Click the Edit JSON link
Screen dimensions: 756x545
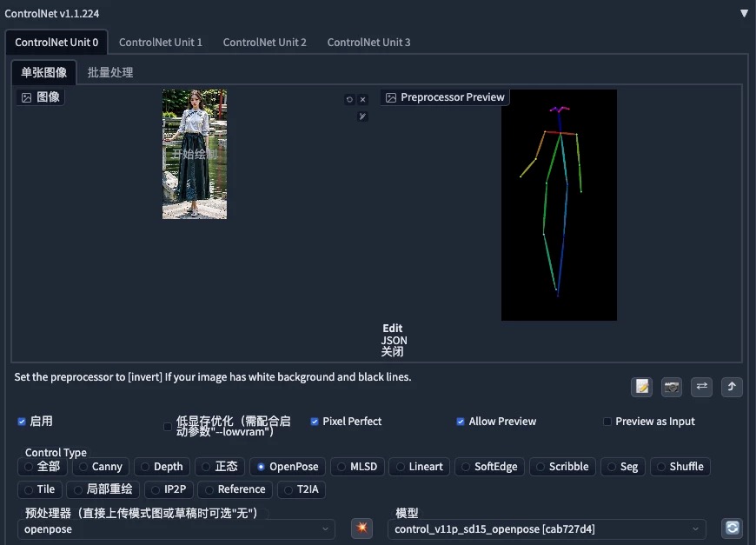click(x=392, y=334)
